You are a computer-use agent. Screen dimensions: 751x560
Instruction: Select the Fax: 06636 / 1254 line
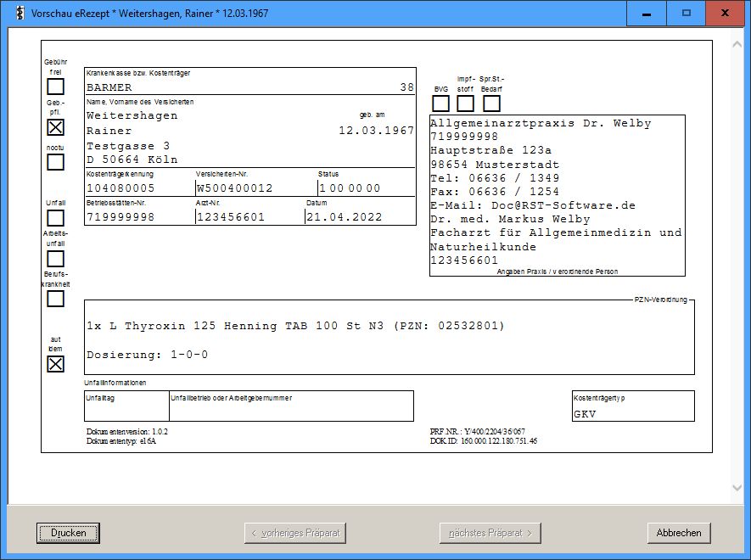495,192
